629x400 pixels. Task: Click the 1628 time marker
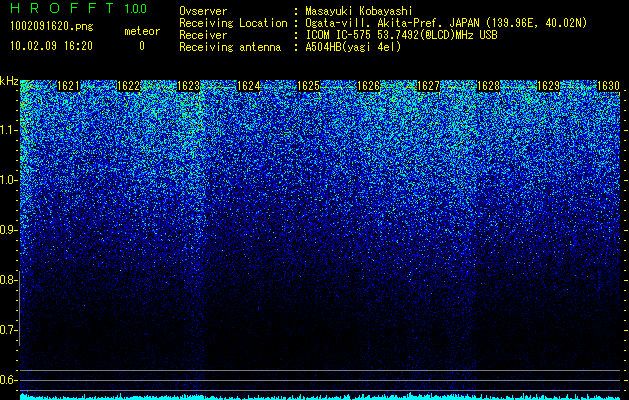[x=488, y=86]
